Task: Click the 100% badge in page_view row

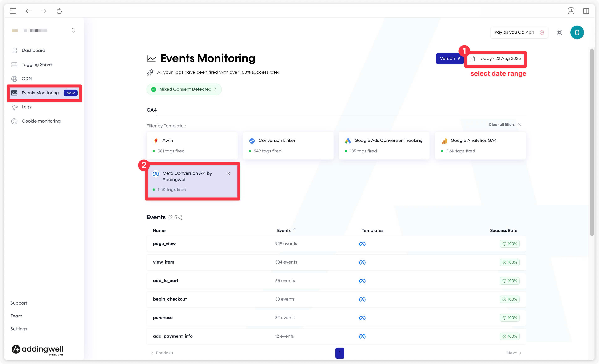Action: click(510, 244)
